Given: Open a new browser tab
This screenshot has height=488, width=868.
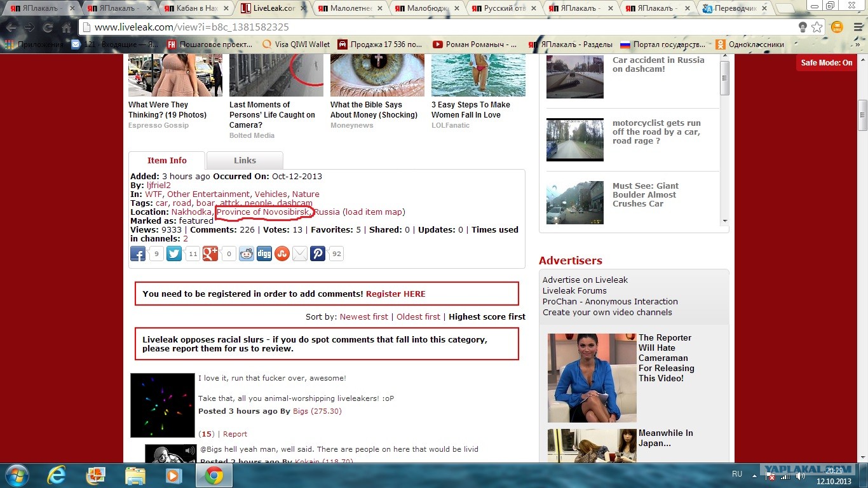Looking at the screenshot, I should (x=786, y=9).
